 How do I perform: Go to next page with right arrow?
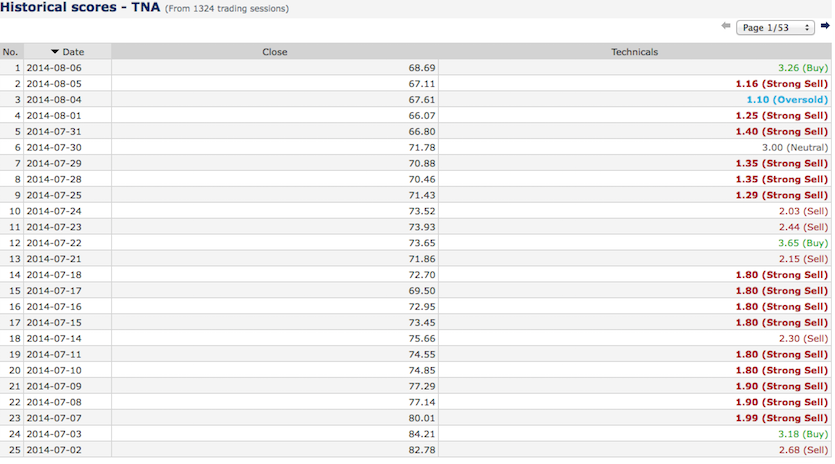825,26
